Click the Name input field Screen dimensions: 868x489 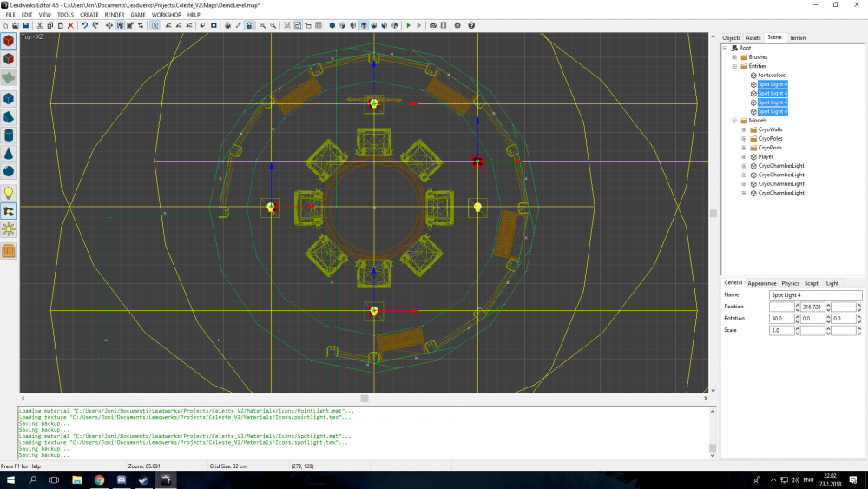815,295
